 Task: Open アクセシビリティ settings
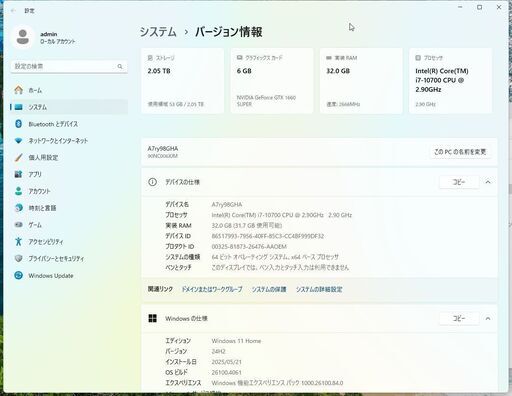point(69,242)
